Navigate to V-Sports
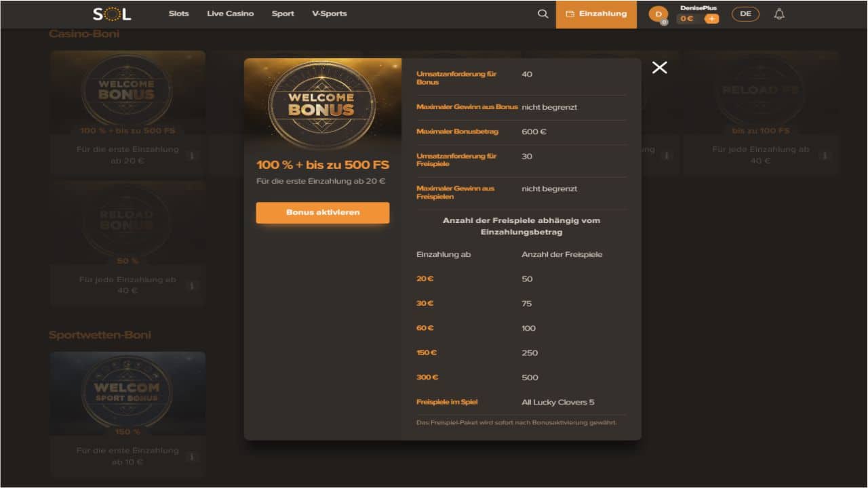Screen dimensions: 868x488 click(330, 14)
